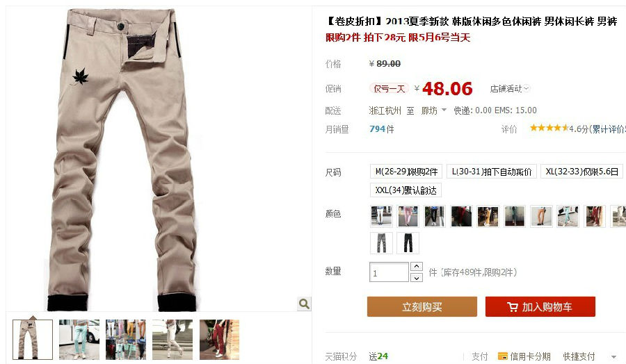Screen dimensions: 626x364
Task: Increase quantity with the up arrow
Action: pos(417,266)
